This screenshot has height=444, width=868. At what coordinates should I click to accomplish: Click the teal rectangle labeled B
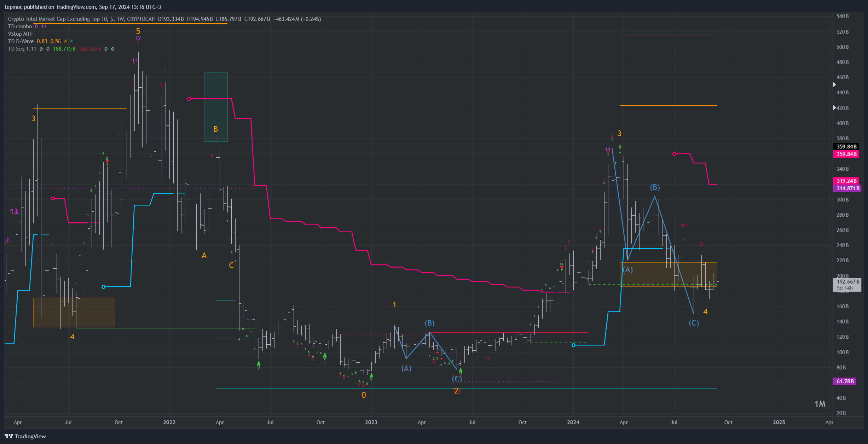[216, 107]
